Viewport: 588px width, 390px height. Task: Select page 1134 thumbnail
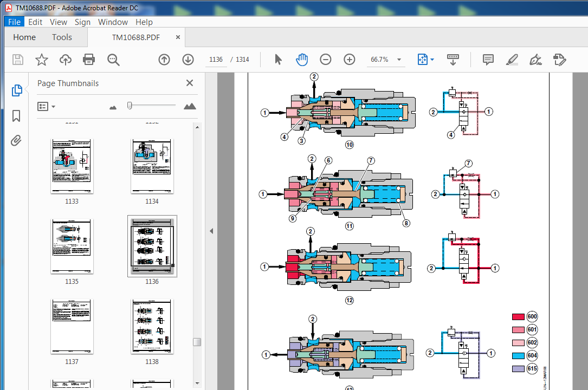pos(152,166)
